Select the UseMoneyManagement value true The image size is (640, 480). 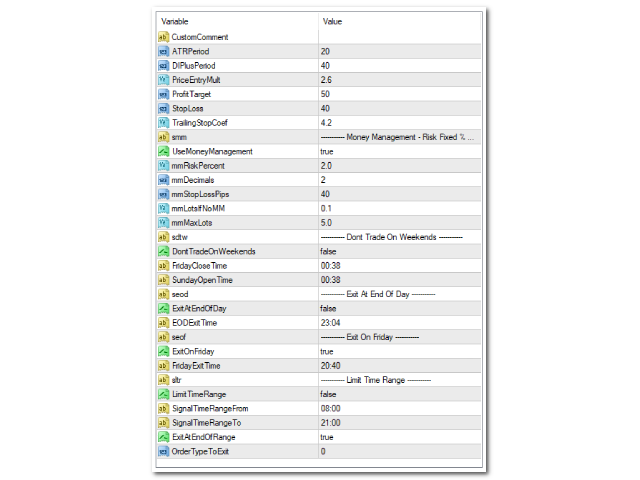tap(327, 151)
